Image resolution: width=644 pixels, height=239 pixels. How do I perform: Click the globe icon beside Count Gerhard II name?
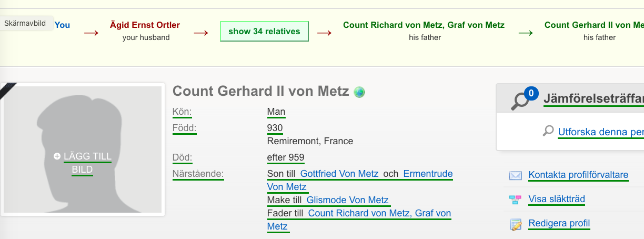point(359,92)
